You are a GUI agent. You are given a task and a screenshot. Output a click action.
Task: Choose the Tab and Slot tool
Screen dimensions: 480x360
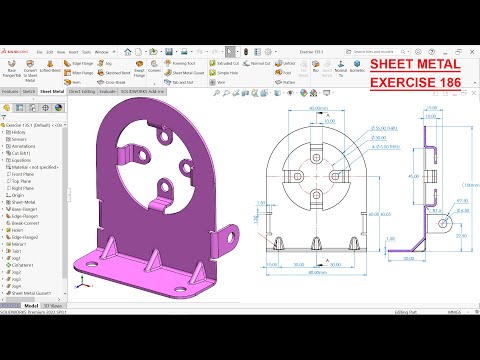179,82
